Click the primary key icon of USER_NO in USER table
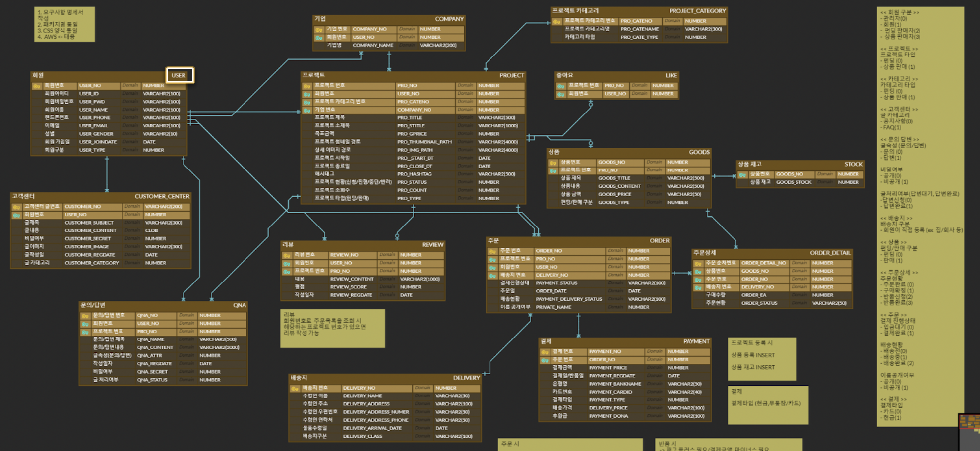Image resolution: width=980 pixels, height=451 pixels. (x=37, y=86)
